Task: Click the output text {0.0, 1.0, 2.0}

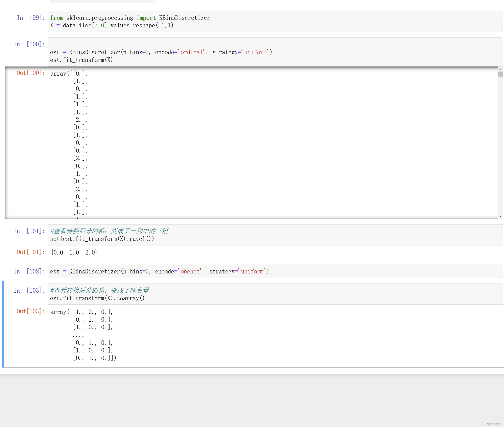Action: point(74,252)
